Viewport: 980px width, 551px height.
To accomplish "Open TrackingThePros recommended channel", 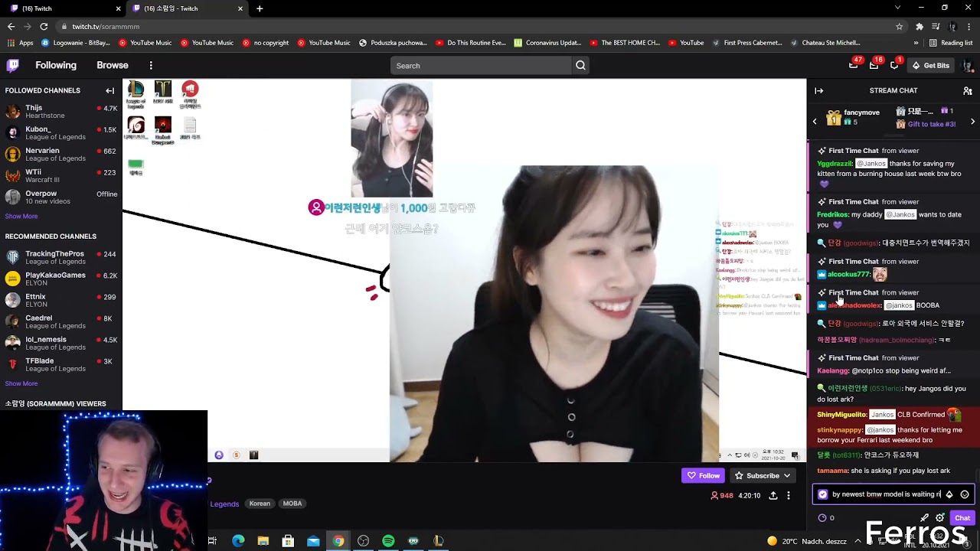I will pos(61,257).
